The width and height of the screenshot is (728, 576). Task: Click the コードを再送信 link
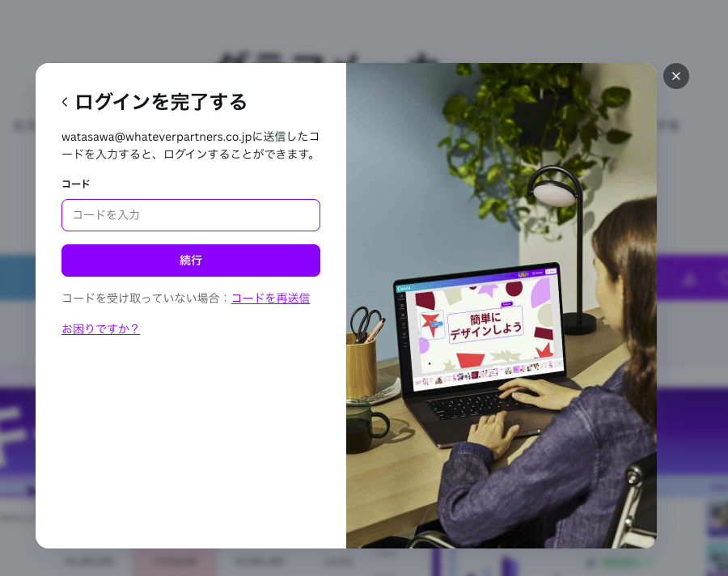click(x=270, y=298)
